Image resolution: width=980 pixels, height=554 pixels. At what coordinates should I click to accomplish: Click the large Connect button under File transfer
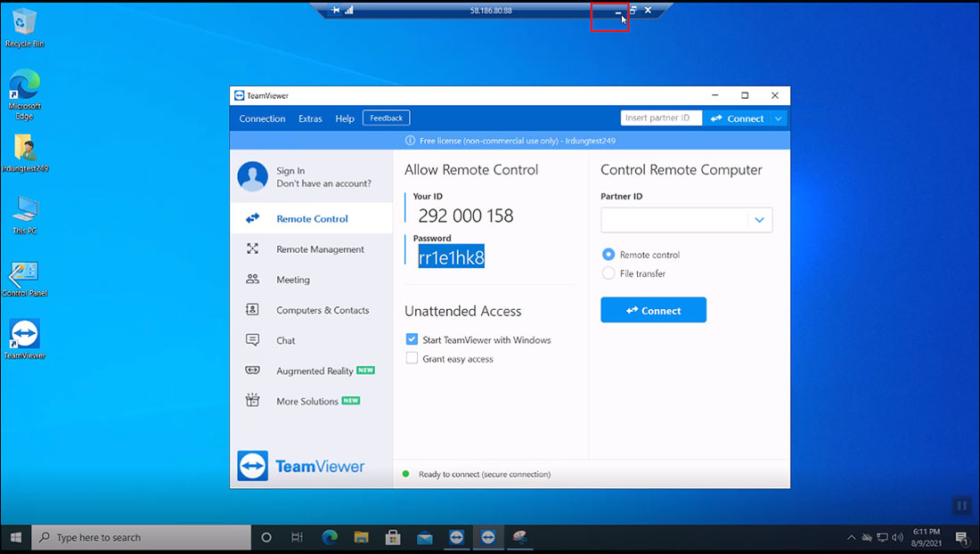[653, 310]
